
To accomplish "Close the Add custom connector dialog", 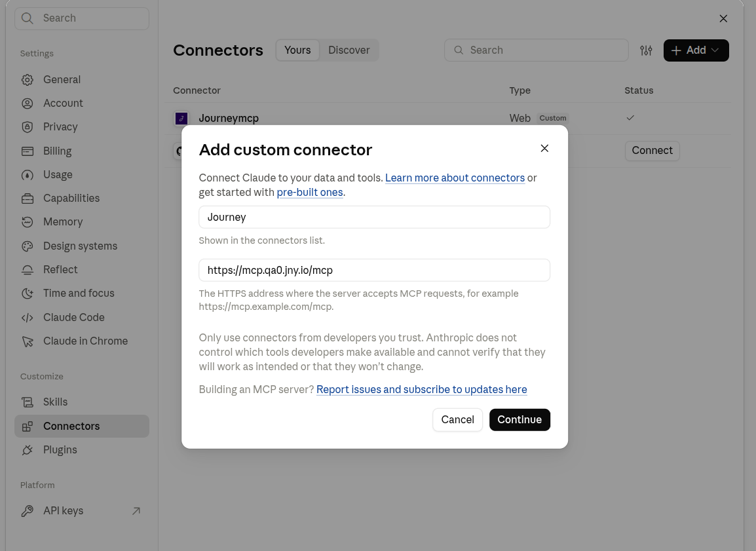I will (x=544, y=149).
